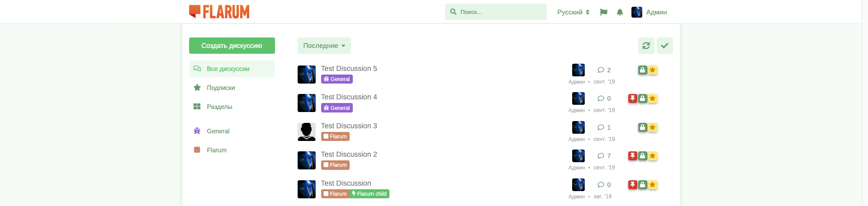868x206 pixels.
Task: Click reply count 7 on Test Discussion 2
Action: [604, 156]
